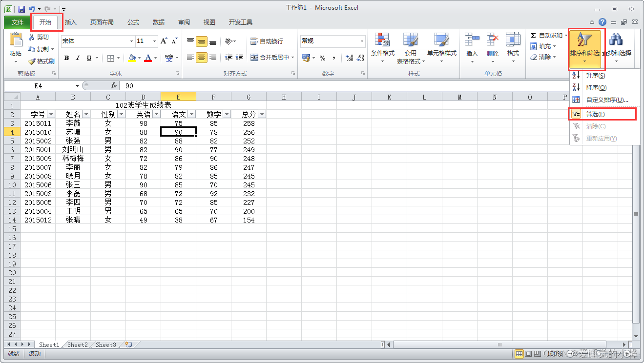
Task: Open Conditional Formatting (条件格式)
Action: (382, 48)
